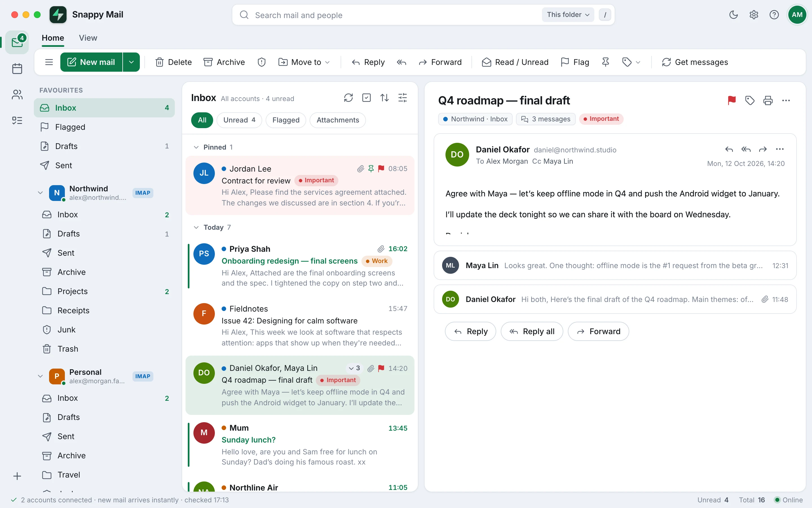The width and height of the screenshot is (812, 508).
Task: Collapse the Northwind account tree
Action: point(40,193)
